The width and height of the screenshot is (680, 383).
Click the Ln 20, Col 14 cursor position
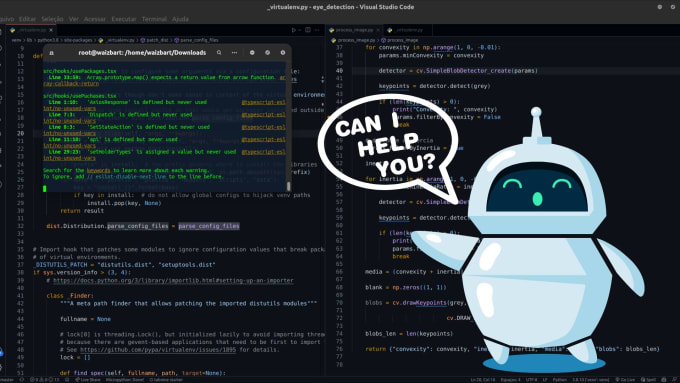483,380
